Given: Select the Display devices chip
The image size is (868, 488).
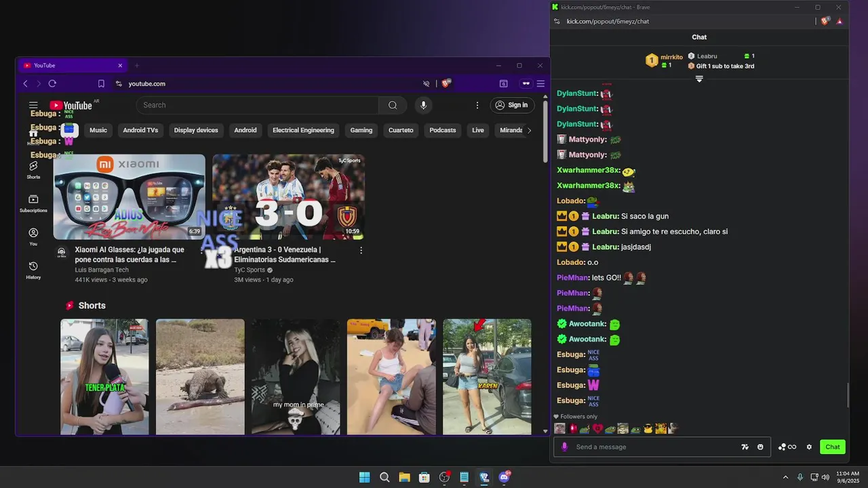Looking at the screenshot, I should click(196, 130).
